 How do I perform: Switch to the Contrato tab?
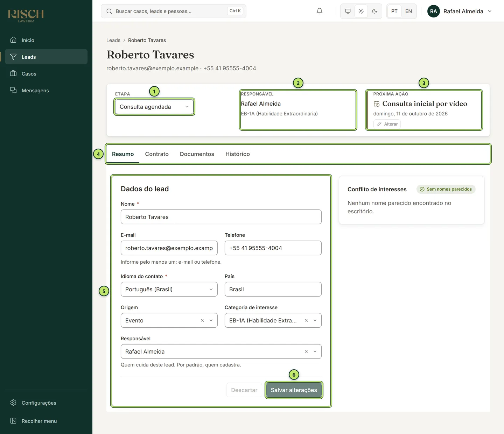point(157,154)
